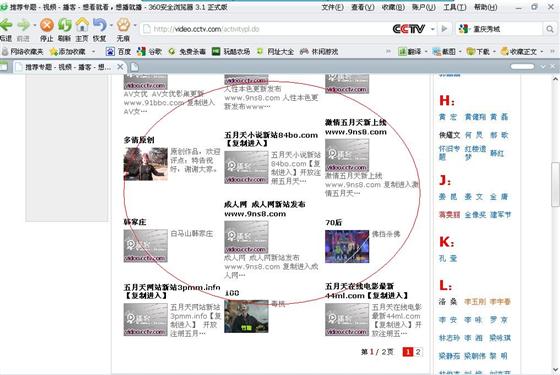This screenshot has height=375, width=560.
Task: Click the green refresh icon
Action: (65, 25)
